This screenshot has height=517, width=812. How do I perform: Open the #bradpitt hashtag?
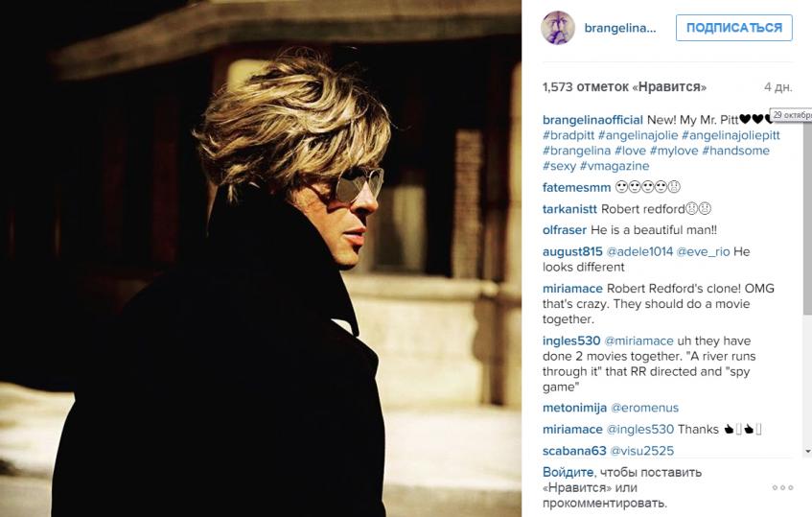[568, 135]
